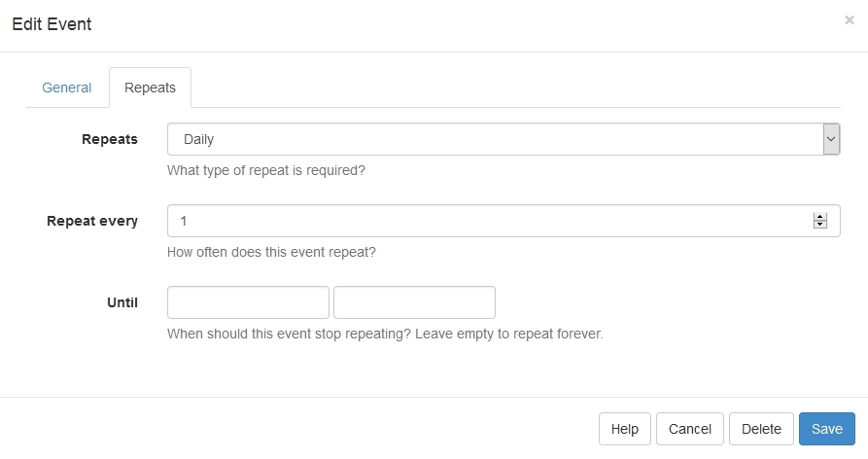The height and width of the screenshot is (459, 868).
Task: Click the Until label
Action: click(x=122, y=302)
